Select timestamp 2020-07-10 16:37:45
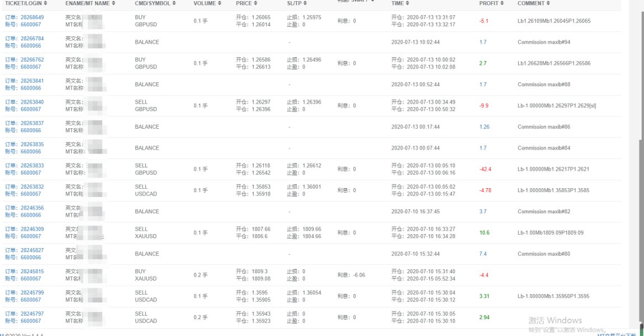This screenshot has width=644, height=336. click(x=415, y=212)
